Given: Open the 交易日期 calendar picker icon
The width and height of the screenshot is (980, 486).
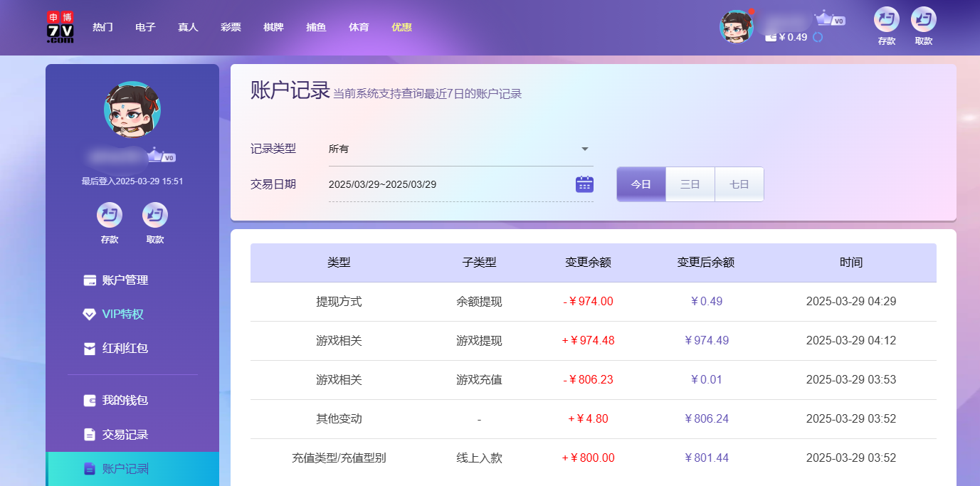Looking at the screenshot, I should 584,184.
